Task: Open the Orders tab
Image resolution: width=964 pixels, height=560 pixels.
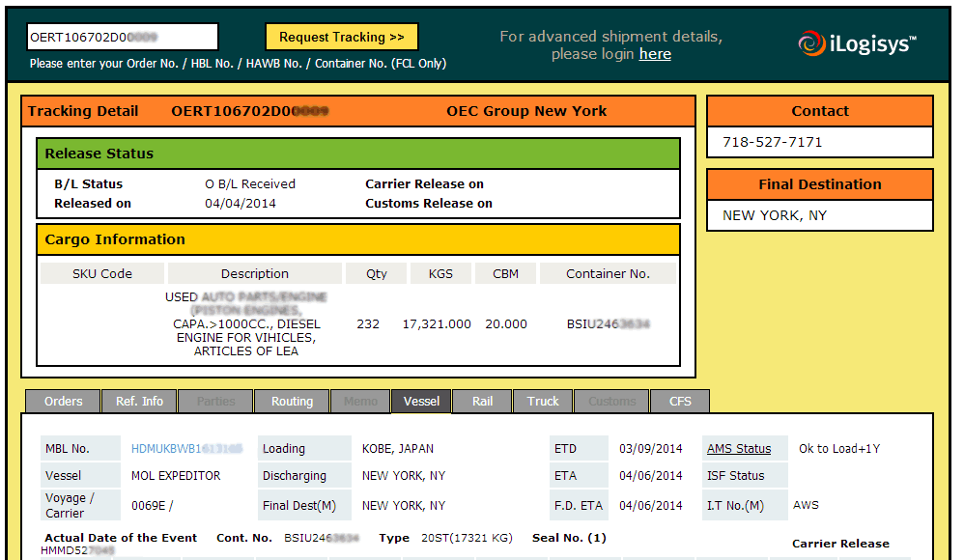Action: (63, 402)
